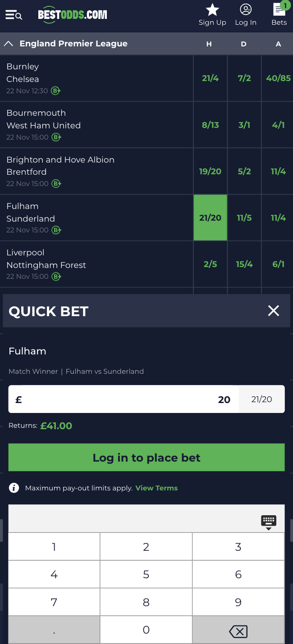Screen dimensions: 293x644
Task: Select Liverpool home win odds 2/5
Action: (210, 264)
